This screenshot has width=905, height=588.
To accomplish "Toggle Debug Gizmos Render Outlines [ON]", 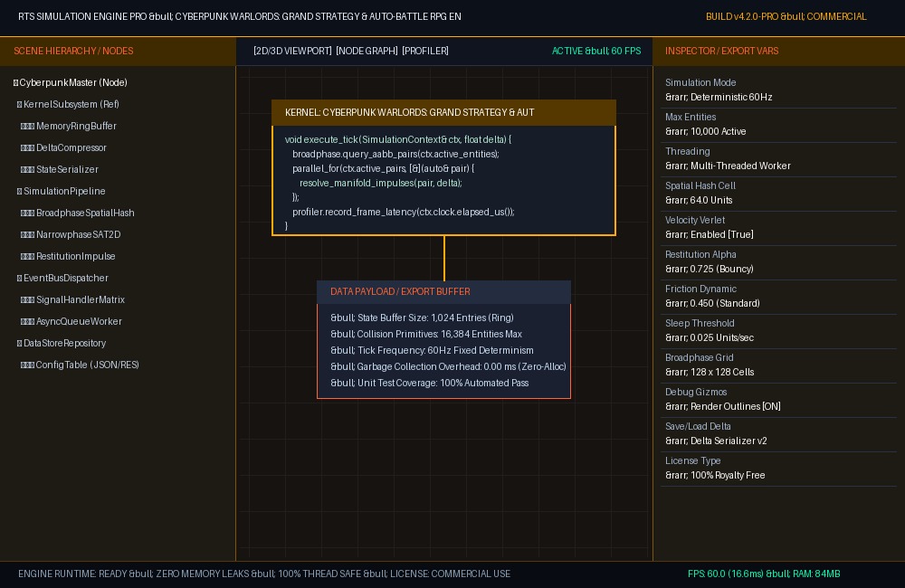I will click(x=722, y=406).
